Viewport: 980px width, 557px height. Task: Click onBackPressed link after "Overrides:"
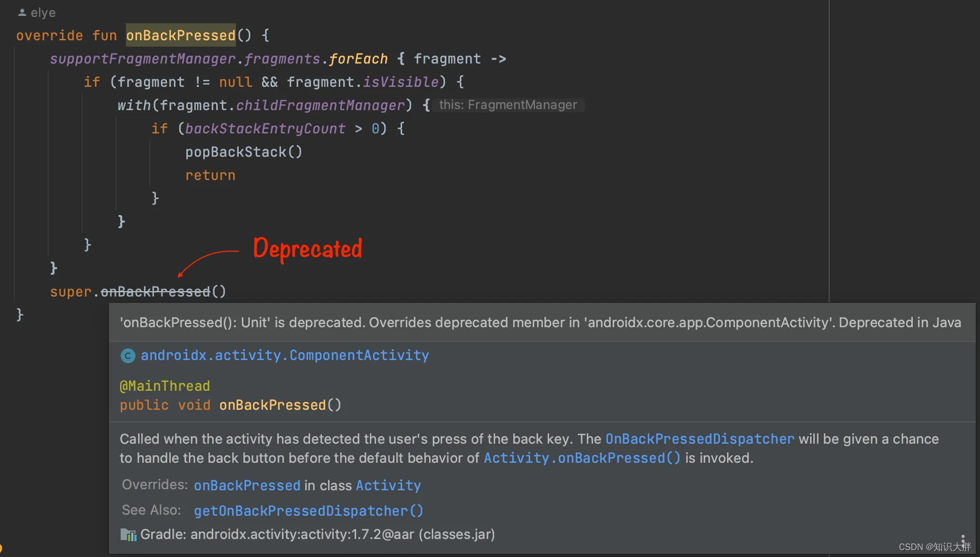pos(247,485)
